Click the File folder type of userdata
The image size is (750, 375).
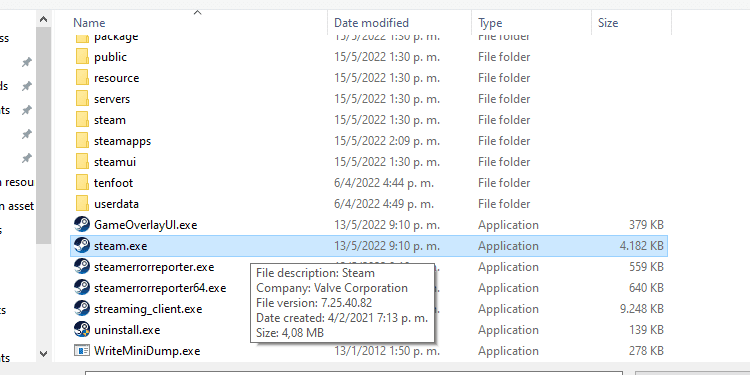[504, 204]
